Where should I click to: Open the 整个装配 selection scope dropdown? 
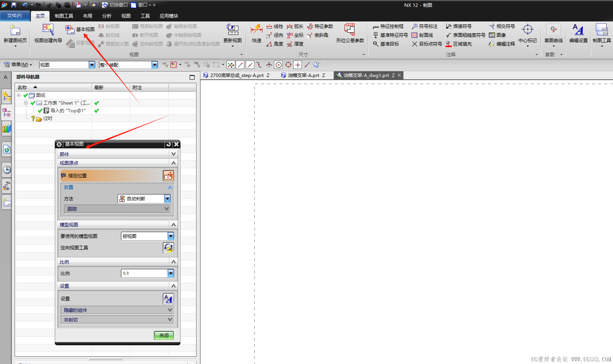155,65
